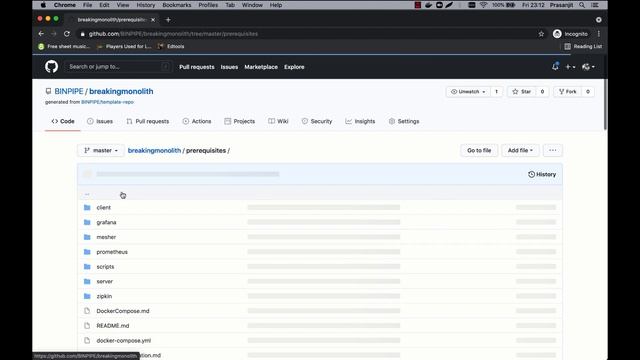Viewport: 640px width, 360px height.
Task: Click the Wi-Fi status icon
Action: 483,5
